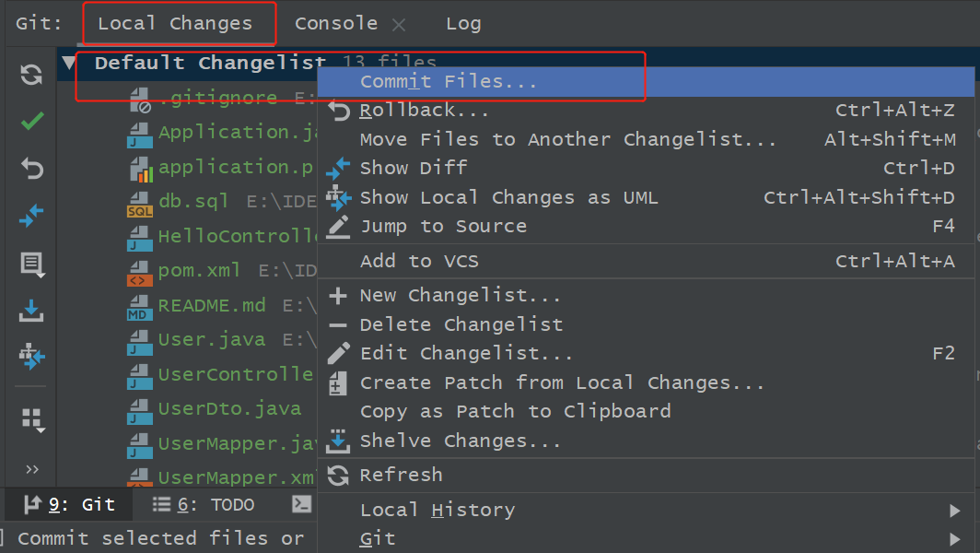Switch to the Local Changes tab
Image resolution: width=980 pixels, height=553 pixels.
point(175,24)
